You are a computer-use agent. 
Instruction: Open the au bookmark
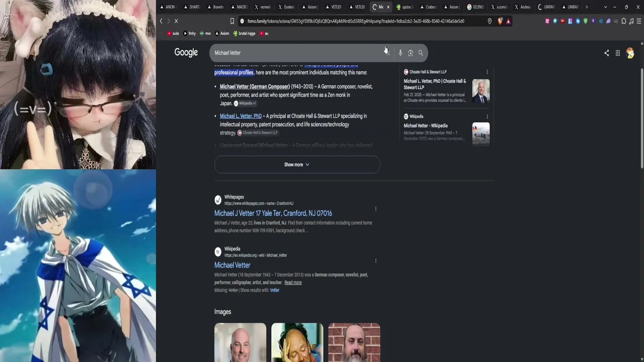click(x=264, y=34)
